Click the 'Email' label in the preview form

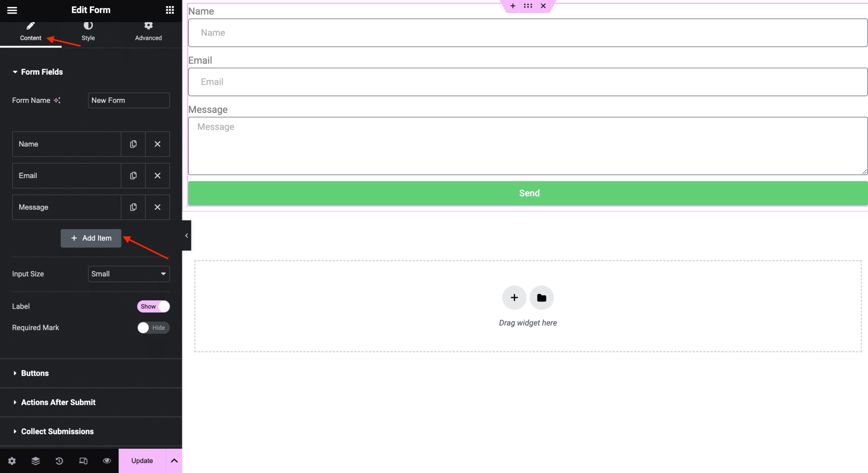click(200, 60)
